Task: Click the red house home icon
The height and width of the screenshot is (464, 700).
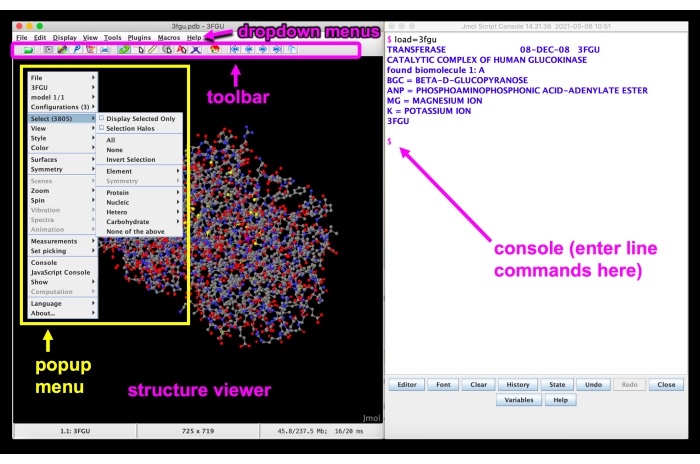Action: (215, 49)
